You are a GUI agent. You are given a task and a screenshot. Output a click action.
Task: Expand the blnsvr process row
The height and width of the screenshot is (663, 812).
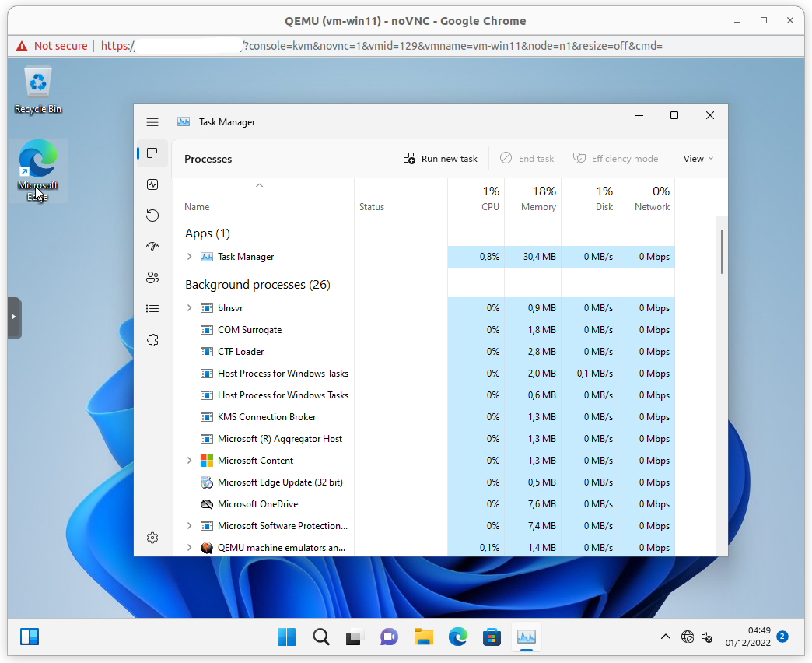pyautogui.click(x=190, y=307)
